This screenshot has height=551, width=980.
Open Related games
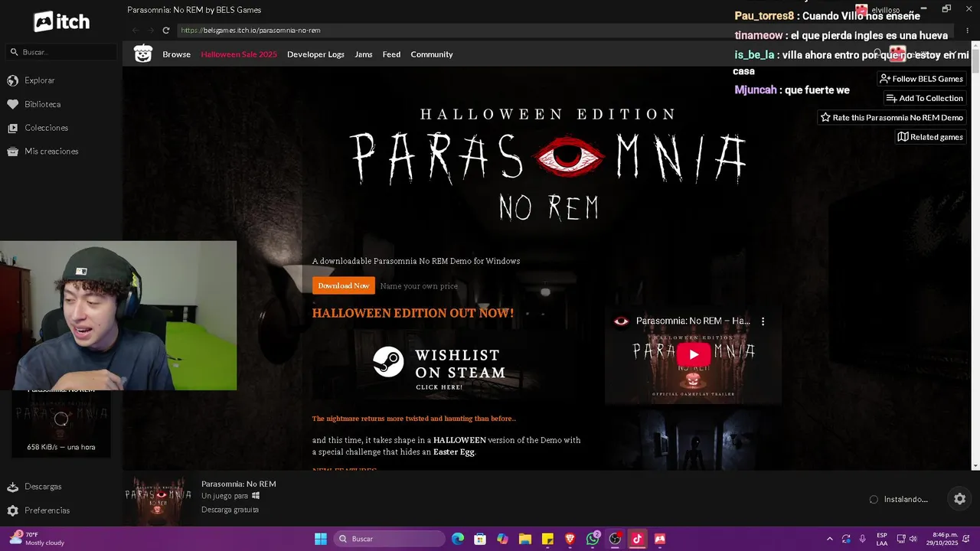pyautogui.click(x=930, y=137)
